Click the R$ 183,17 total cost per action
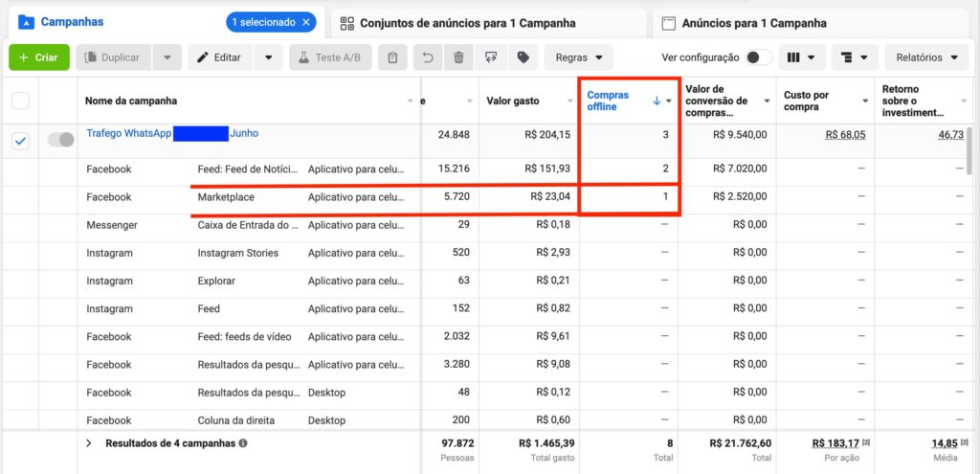The height and width of the screenshot is (474, 980). pos(836,443)
